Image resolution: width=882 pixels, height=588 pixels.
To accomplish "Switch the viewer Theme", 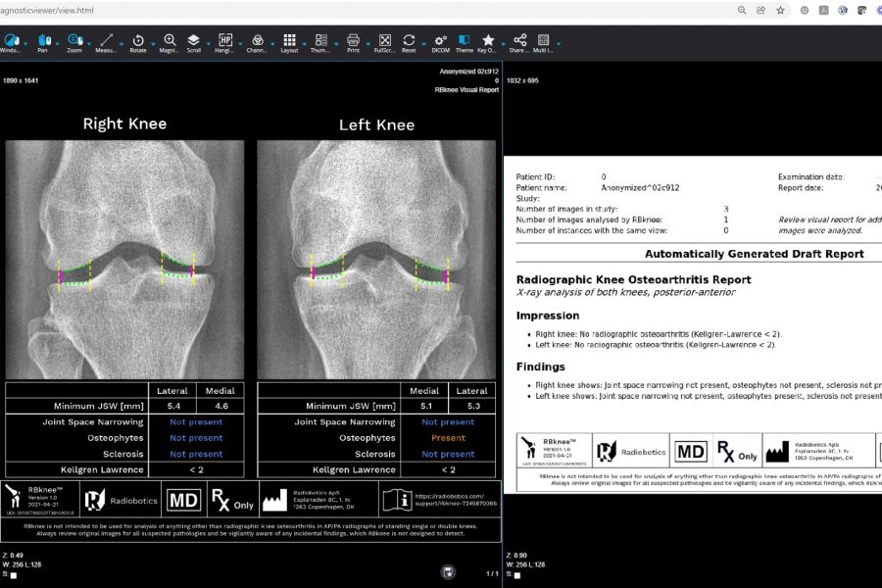I will click(x=465, y=40).
